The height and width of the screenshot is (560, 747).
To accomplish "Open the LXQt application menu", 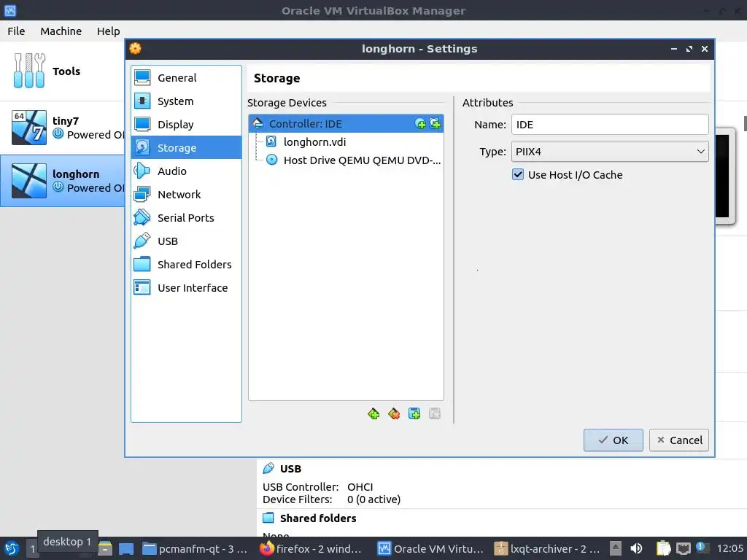I will pyautogui.click(x=12, y=548).
